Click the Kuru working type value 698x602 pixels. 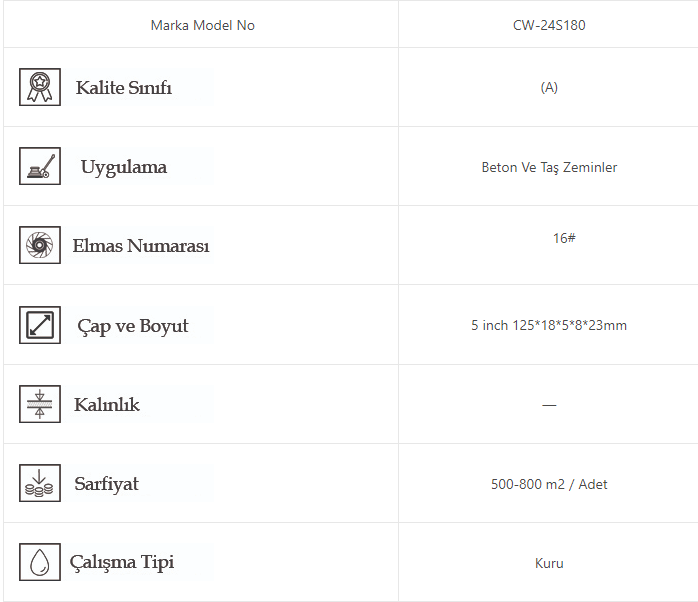point(549,563)
